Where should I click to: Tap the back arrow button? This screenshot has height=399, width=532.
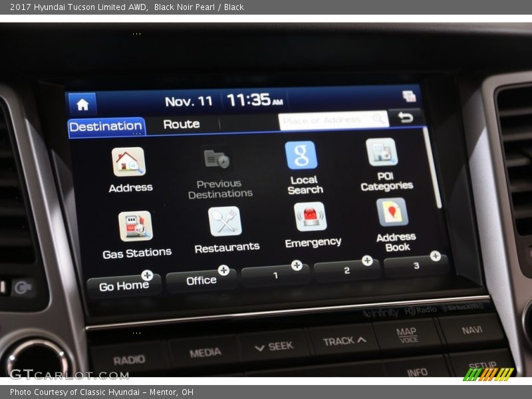coord(406,118)
